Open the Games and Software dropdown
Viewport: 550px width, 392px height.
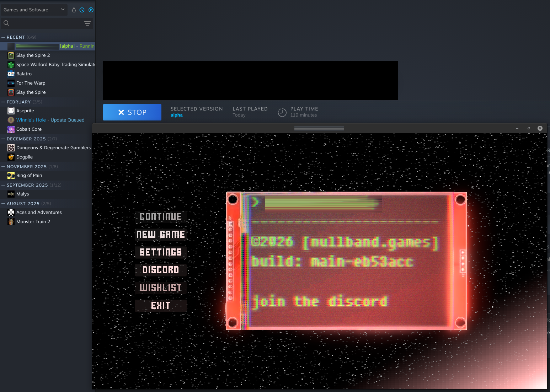[34, 10]
